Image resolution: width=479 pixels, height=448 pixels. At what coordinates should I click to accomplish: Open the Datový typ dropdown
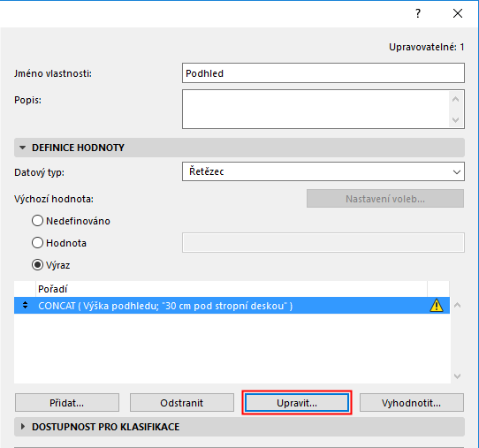click(x=323, y=171)
